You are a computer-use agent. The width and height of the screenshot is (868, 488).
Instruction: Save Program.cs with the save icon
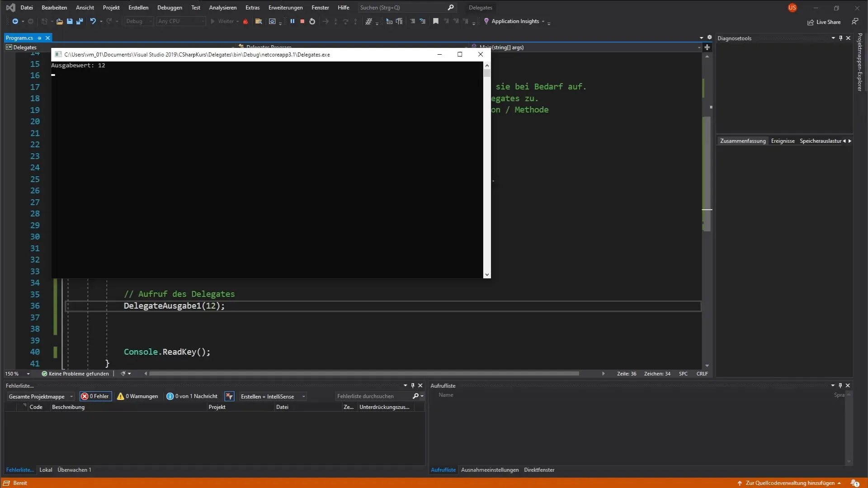(70, 21)
